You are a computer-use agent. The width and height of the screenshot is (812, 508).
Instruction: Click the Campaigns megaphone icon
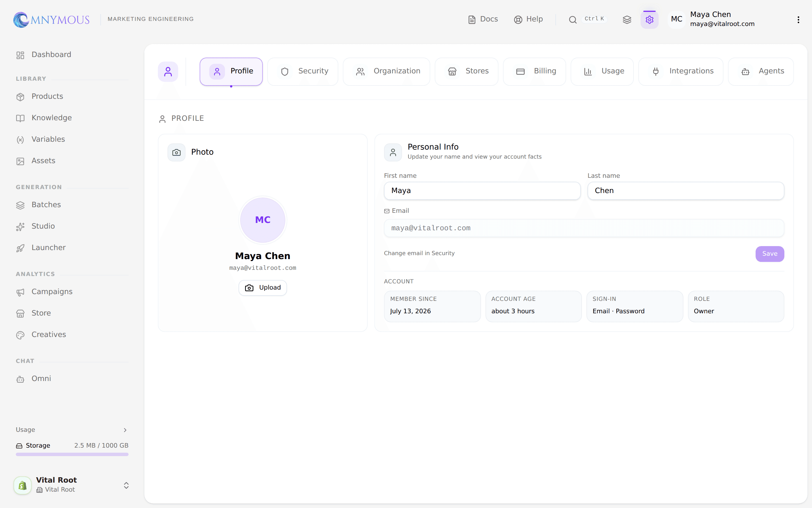pos(21,292)
